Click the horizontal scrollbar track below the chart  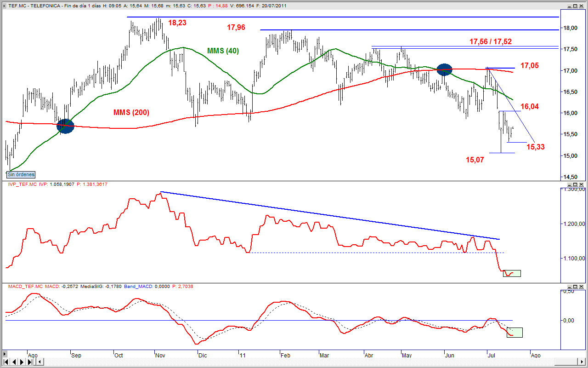tap(299, 362)
